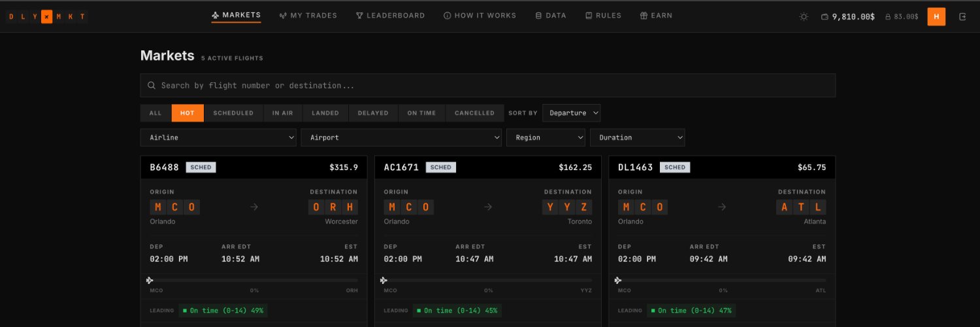Open the Leaderboard page
This screenshot has height=327, width=980.
point(390,16)
